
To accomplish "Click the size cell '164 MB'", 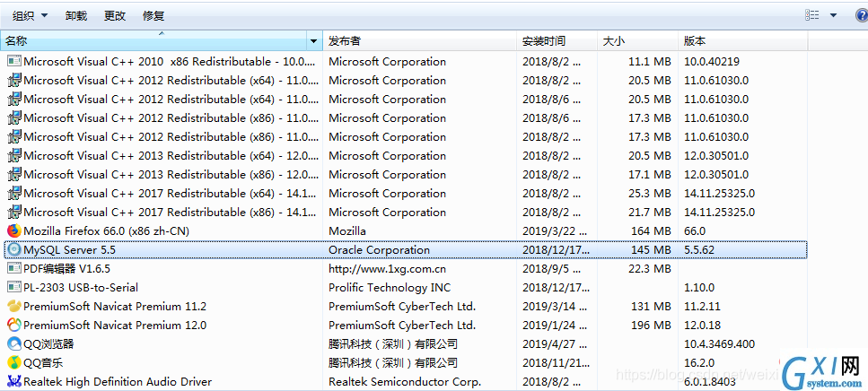I will tap(651, 230).
